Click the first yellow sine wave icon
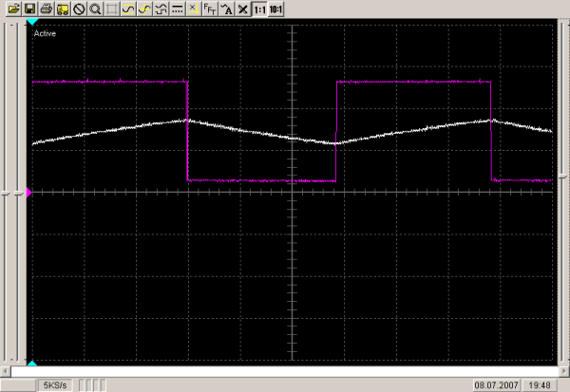The height and width of the screenshot is (392, 570). tap(127, 9)
